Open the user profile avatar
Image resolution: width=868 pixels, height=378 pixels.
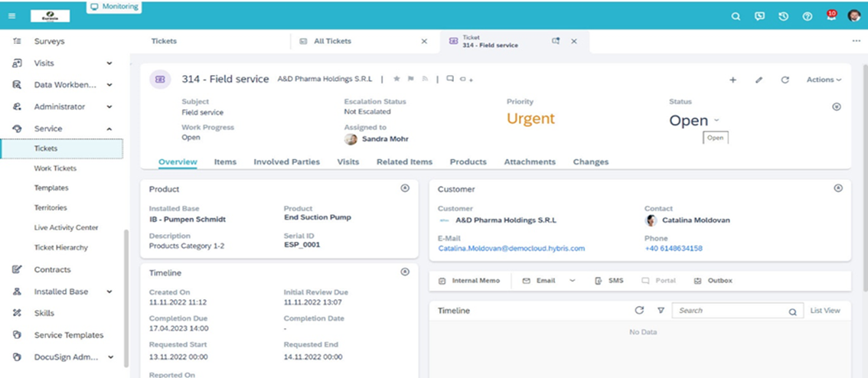853,16
